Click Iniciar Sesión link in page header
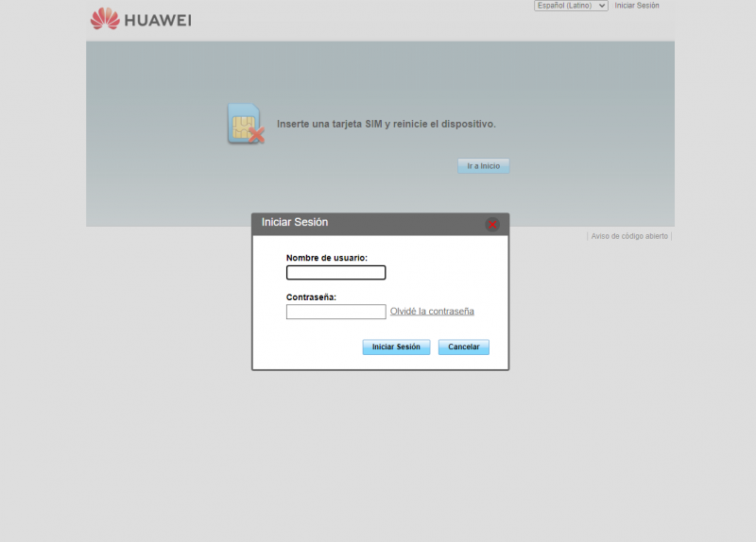This screenshot has width=756, height=542. pos(637,6)
